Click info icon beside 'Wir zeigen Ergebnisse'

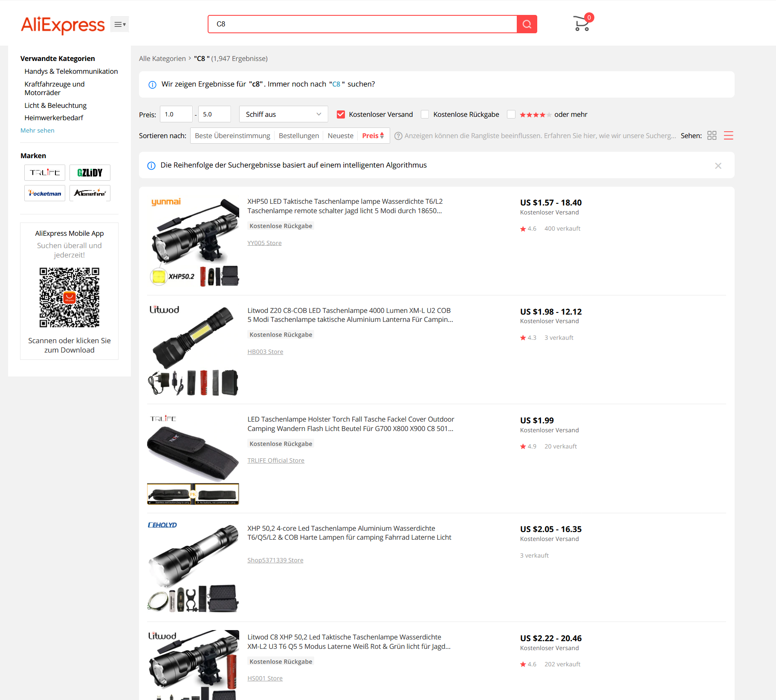pyautogui.click(x=152, y=84)
